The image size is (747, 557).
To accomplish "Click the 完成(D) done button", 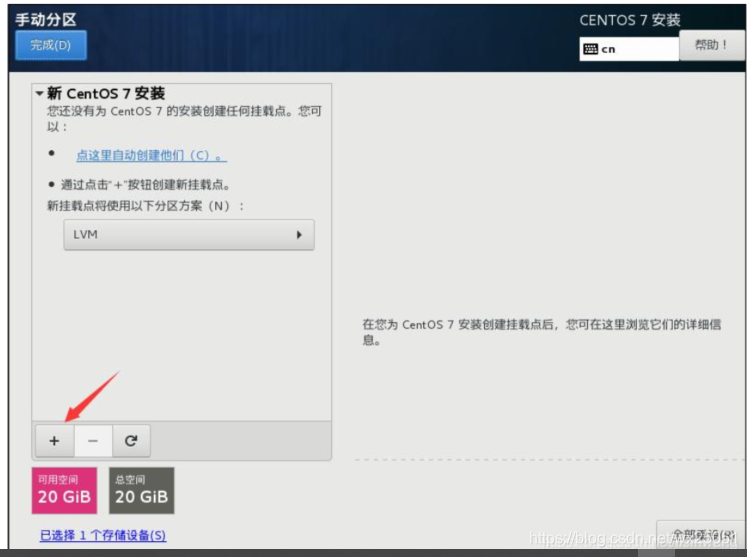I will [x=51, y=45].
